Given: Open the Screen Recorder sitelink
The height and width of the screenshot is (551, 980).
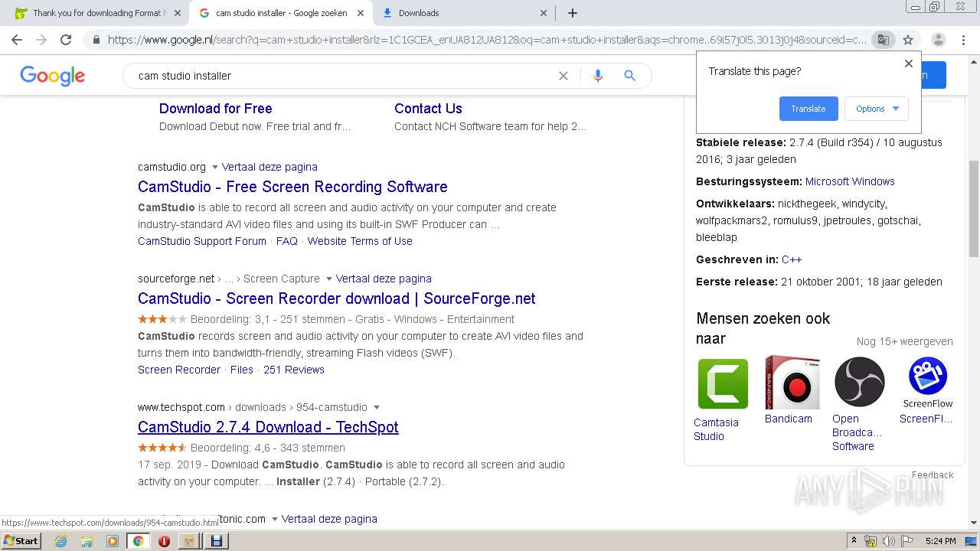Looking at the screenshot, I should pos(179,370).
